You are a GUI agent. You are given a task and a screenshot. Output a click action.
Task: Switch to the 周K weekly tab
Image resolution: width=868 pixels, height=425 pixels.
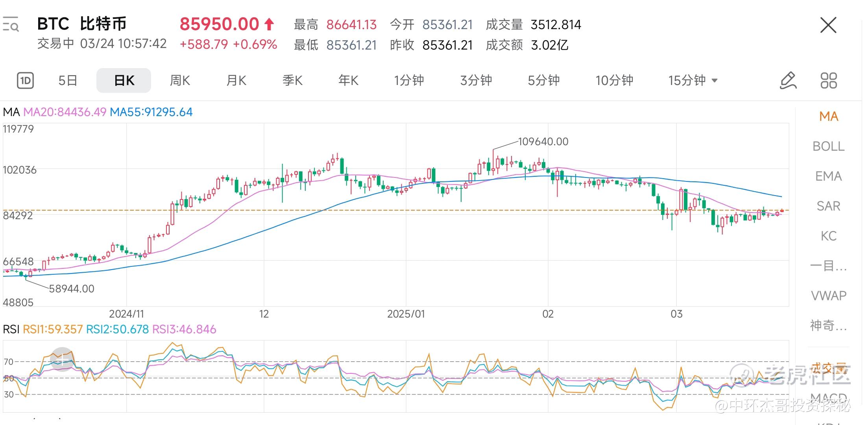click(x=180, y=81)
